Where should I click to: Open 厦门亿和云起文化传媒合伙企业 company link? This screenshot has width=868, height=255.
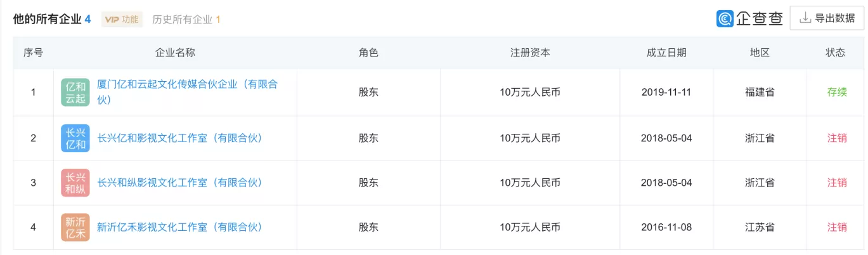point(187,92)
